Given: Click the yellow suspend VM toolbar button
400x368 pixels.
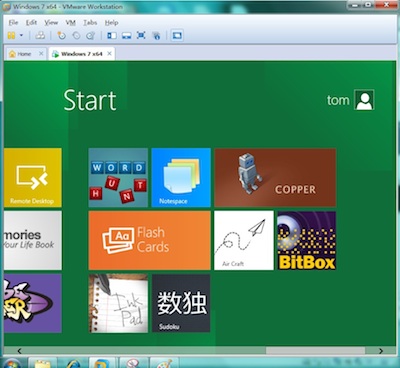Looking at the screenshot, I should tap(11, 35).
